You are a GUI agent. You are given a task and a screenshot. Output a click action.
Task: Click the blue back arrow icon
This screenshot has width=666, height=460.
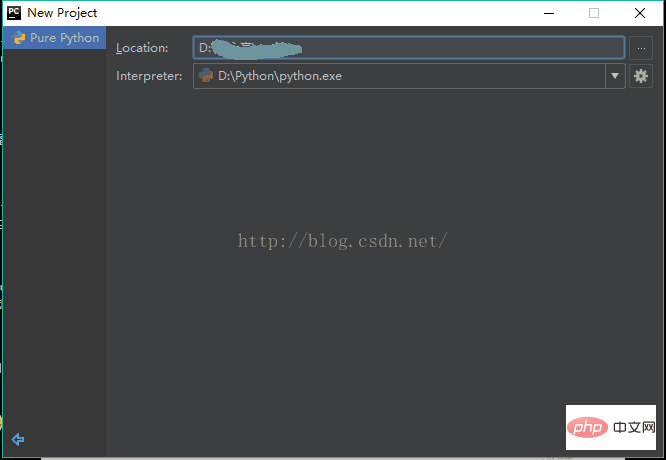(x=17, y=438)
